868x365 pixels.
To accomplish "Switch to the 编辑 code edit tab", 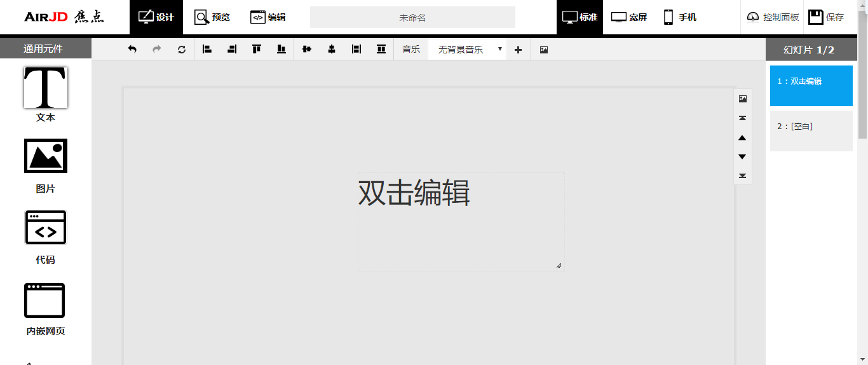I will pos(268,17).
